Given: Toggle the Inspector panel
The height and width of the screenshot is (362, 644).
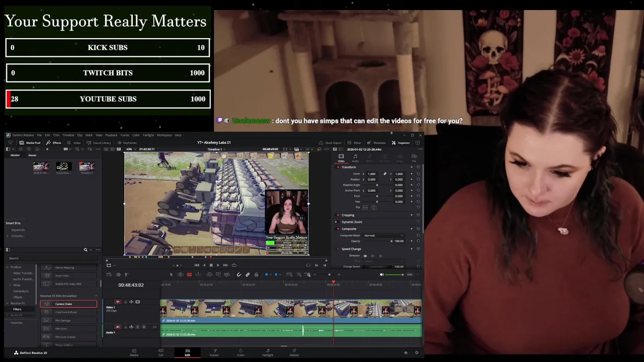Looking at the screenshot, I should click(401, 143).
